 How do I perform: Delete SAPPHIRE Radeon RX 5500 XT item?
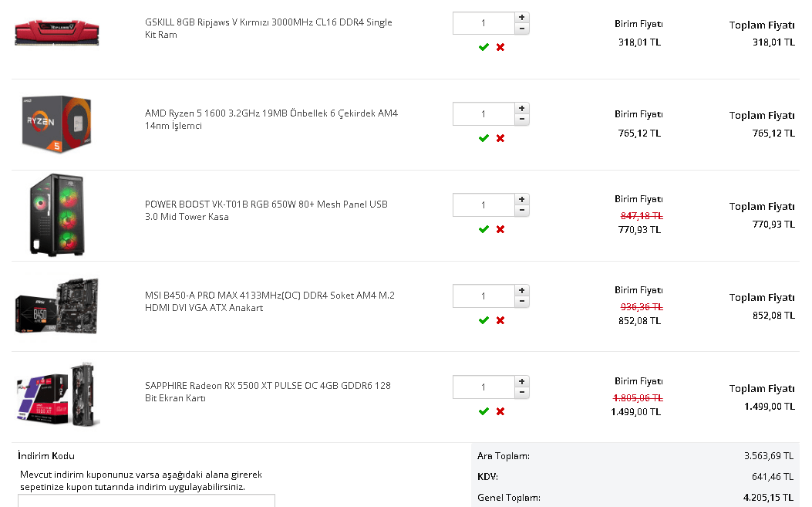point(500,411)
